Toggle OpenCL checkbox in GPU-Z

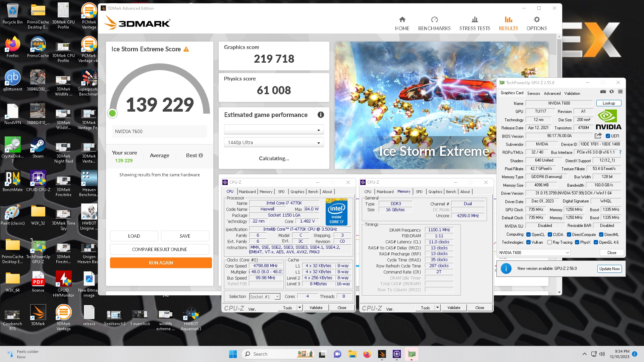[x=528, y=235]
